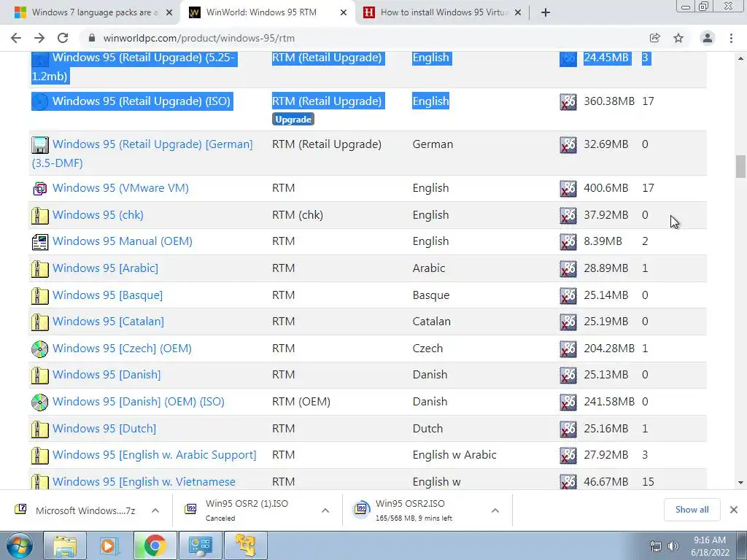Click the network icon in the system tray
The height and width of the screenshot is (560, 747).
[656, 546]
